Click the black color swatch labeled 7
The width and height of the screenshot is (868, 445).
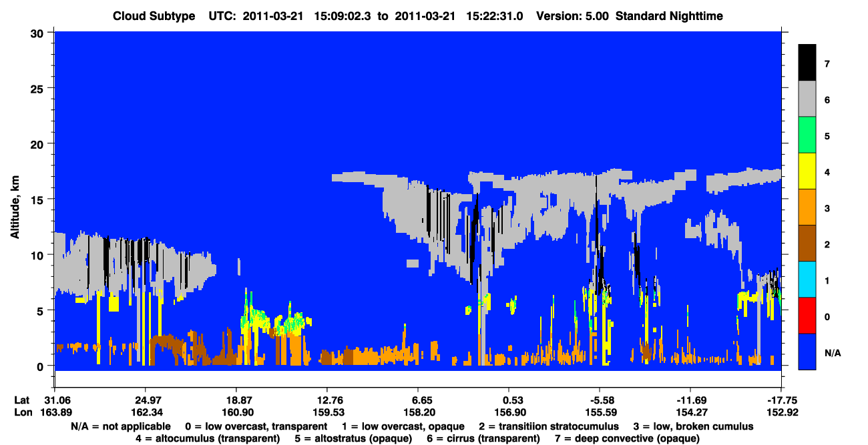tap(807, 63)
